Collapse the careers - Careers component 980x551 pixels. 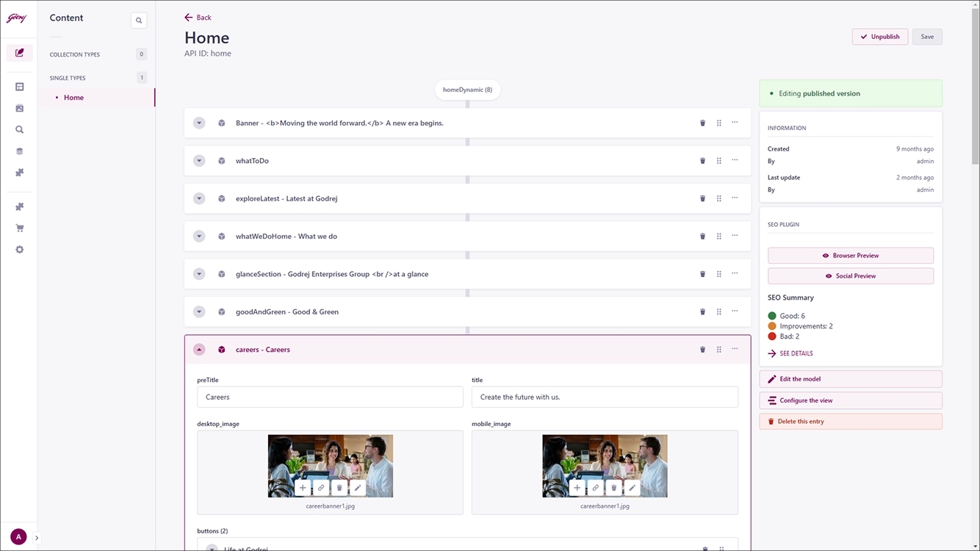click(199, 349)
